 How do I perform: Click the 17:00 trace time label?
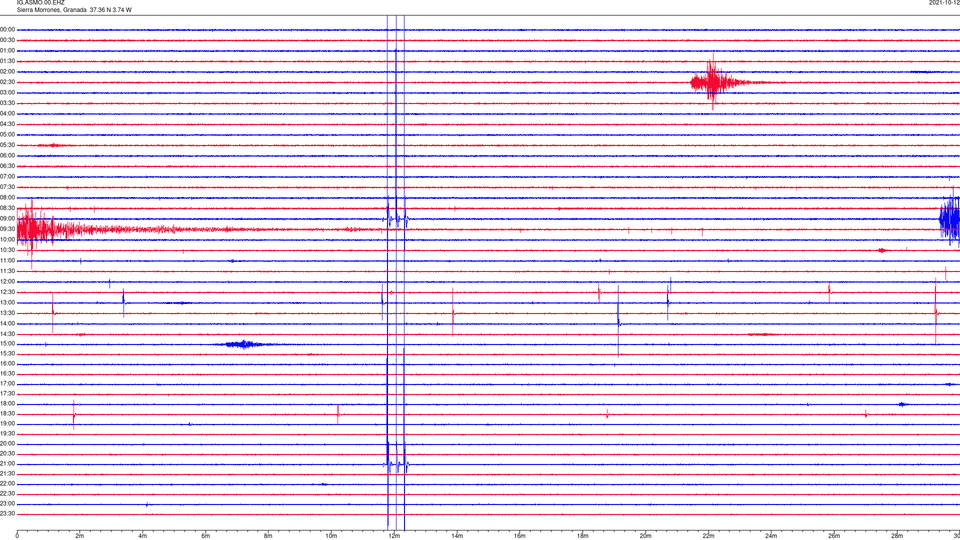[7, 384]
